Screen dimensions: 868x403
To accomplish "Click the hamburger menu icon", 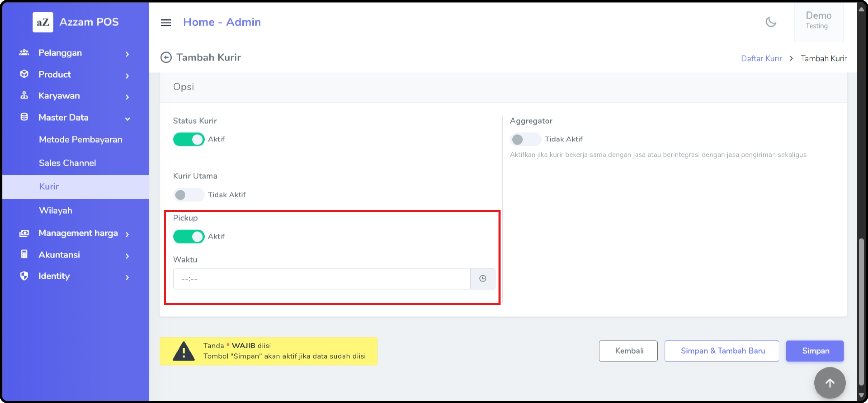I will (166, 23).
